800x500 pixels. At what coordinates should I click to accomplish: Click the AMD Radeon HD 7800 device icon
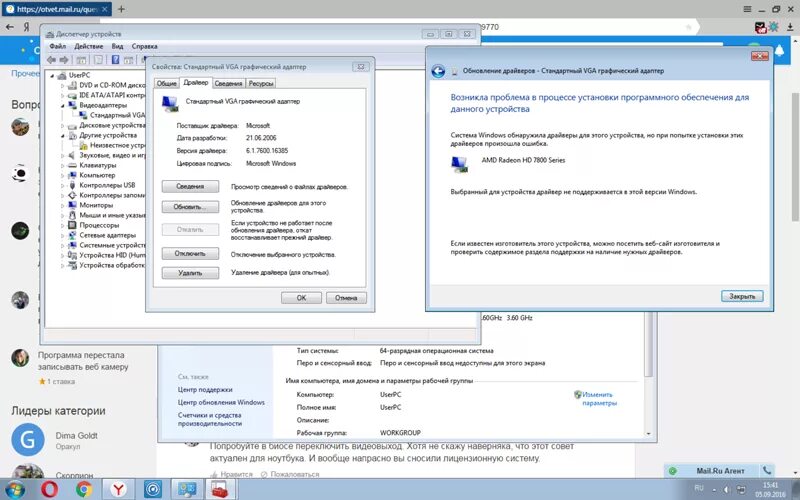(x=459, y=164)
